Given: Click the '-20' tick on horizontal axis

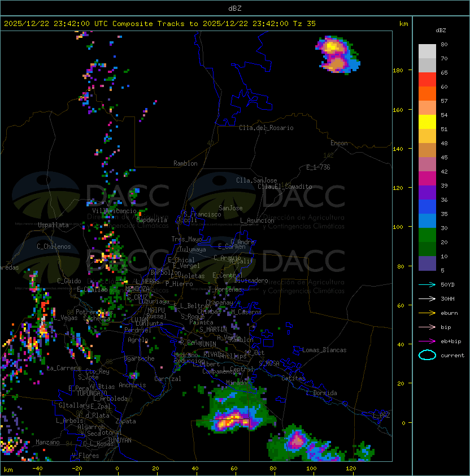Looking at the screenshot, I should coord(77,469).
